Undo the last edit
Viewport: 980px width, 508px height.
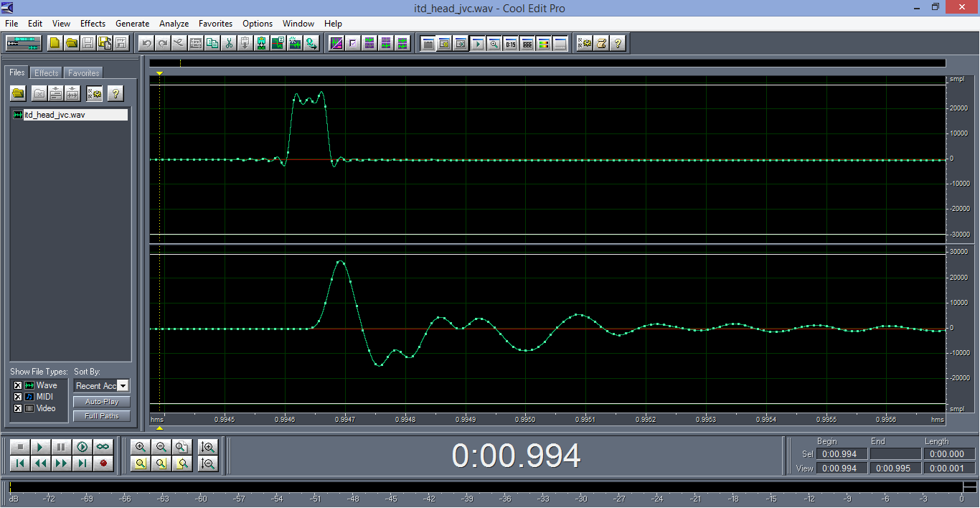coord(146,43)
